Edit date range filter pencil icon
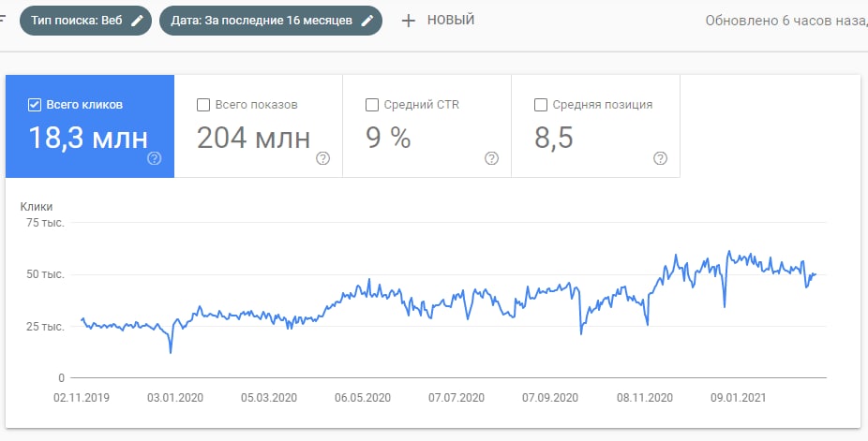Viewport: 868px width, 441px height. click(x=367, y=21)
